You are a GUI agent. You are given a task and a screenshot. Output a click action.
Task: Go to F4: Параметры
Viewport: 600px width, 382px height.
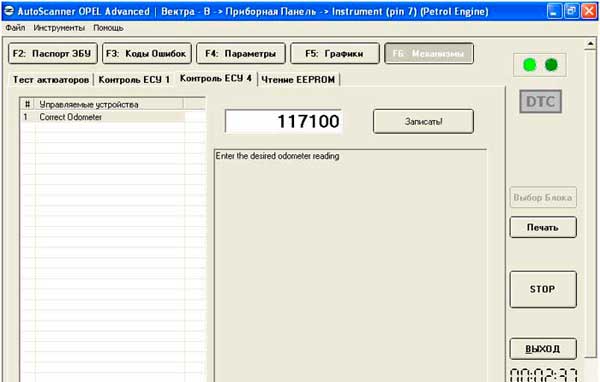pyautogui.click(x=241, y=53)
